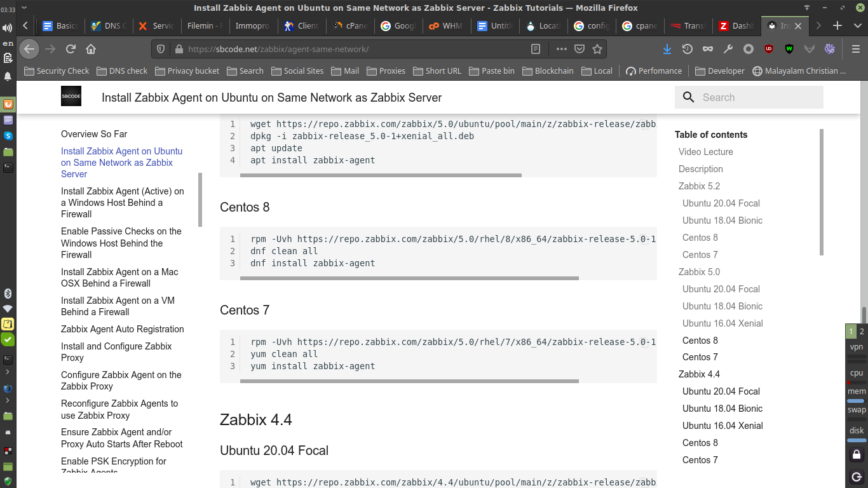
Task: Click the Search input field
Action: pyautogui.click(x=760, y=97)
